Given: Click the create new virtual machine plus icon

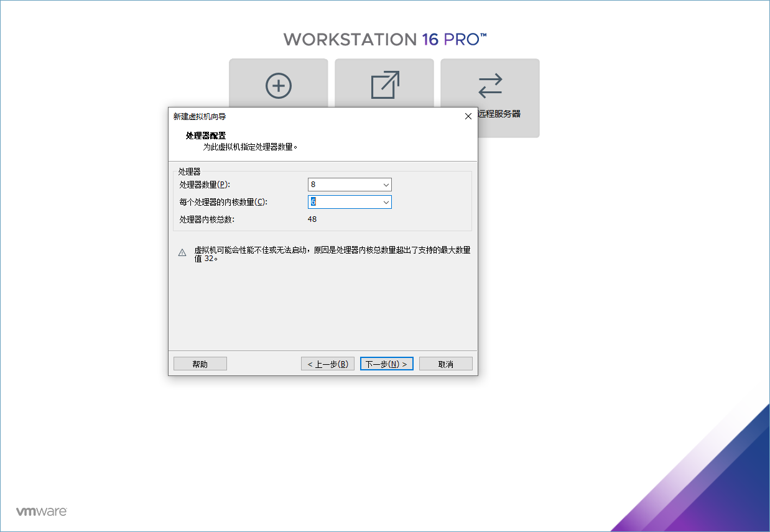Looking at the screenshot, I should 279,86.
